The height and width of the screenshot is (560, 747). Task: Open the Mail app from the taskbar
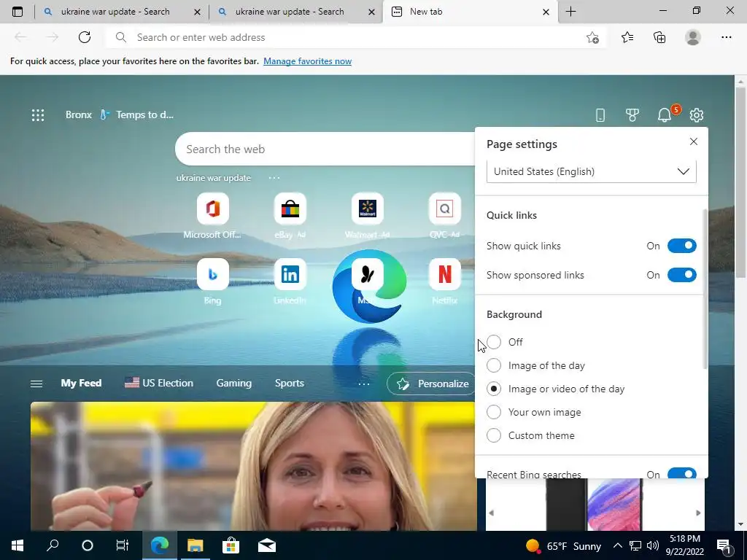tap(267, 545)
